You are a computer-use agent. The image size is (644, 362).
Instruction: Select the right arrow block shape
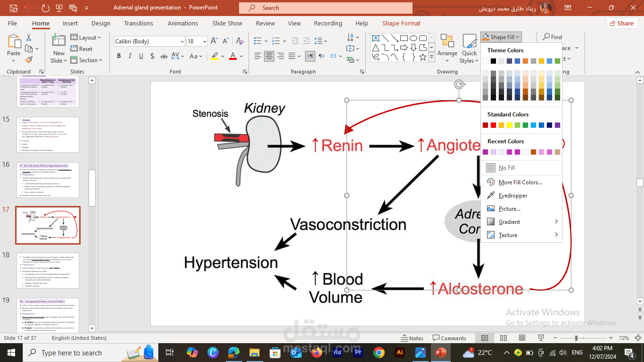pyautogui.click(x=404, y=48)
